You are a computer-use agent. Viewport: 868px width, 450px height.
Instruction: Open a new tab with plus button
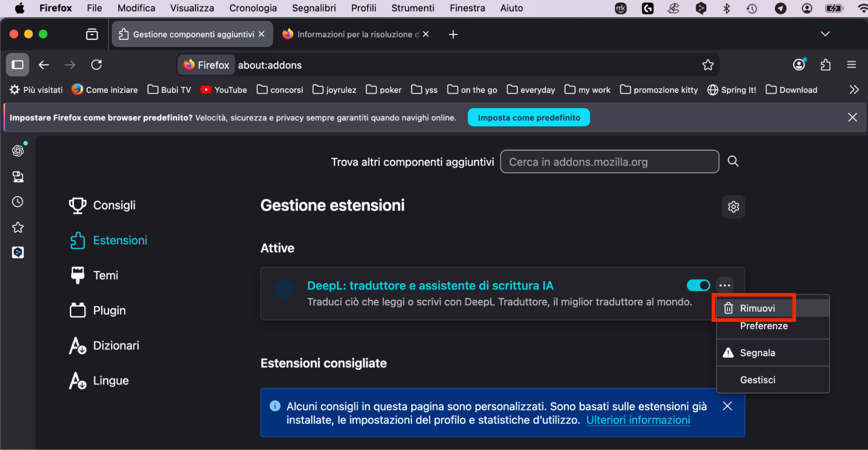pos(453,34)
